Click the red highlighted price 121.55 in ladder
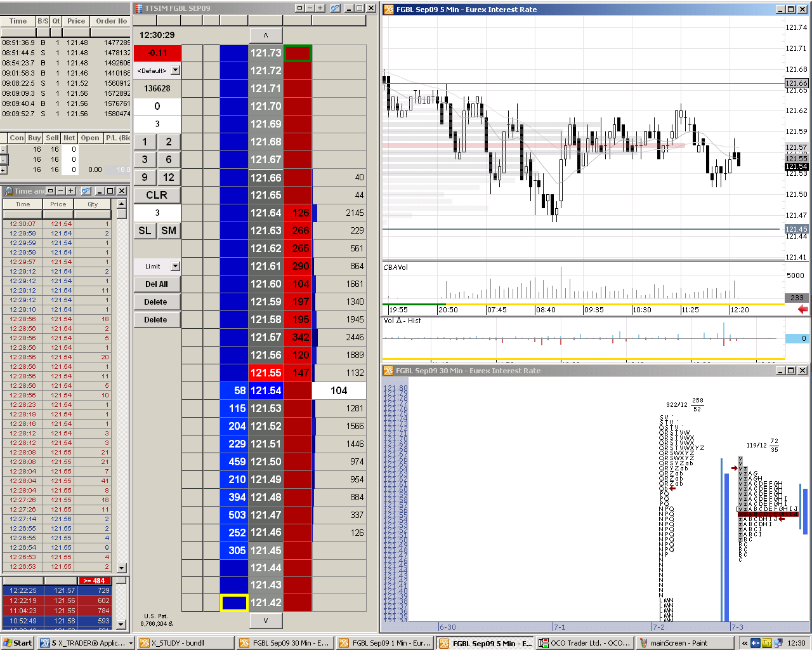Viewport: 812px width, 650px height. pyautogui.click(x=265, y=373)
